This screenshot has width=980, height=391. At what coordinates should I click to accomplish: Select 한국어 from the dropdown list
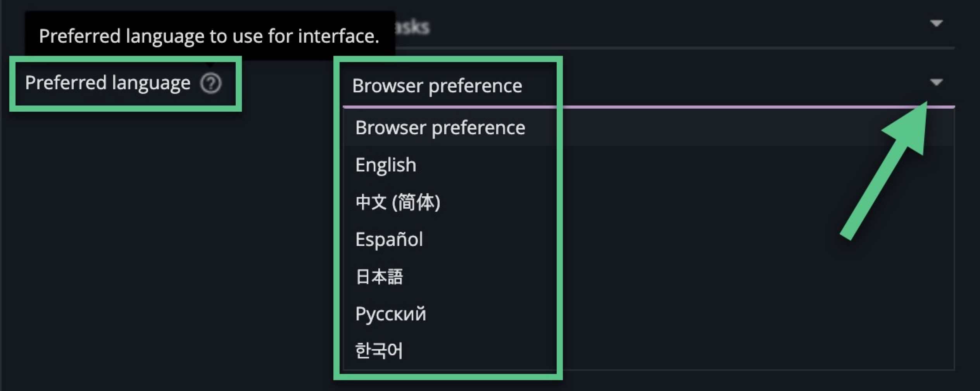pyautogui.click(x=379, y=351)
